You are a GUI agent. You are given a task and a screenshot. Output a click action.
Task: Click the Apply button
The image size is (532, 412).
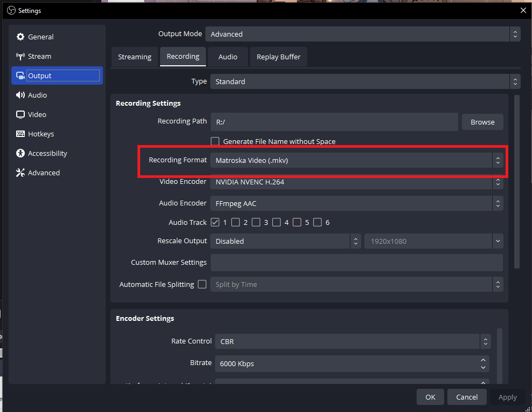tap(508, 397)
